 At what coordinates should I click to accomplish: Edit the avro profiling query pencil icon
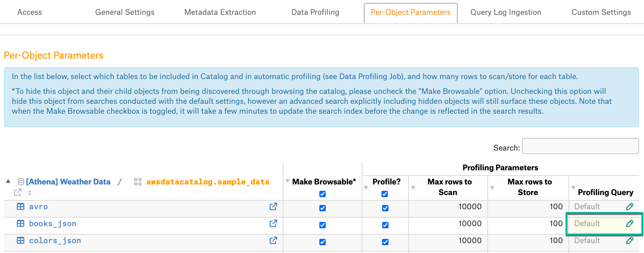[630, 206]
